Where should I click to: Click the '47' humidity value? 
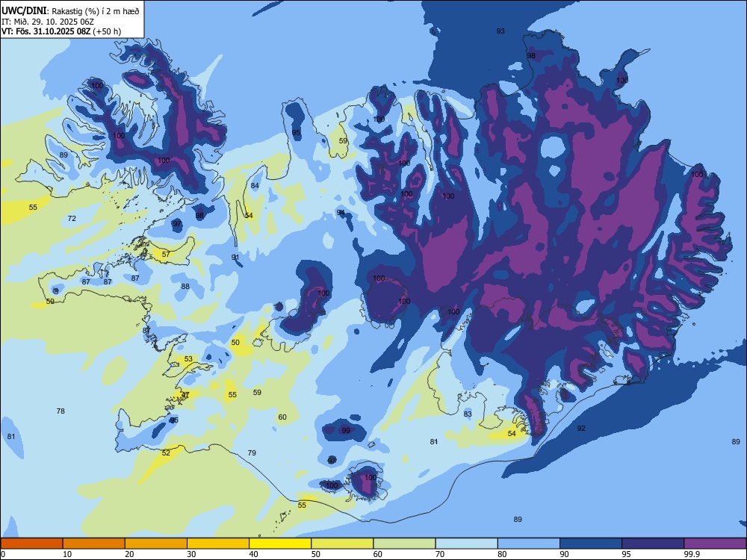pyautogui.click(x=185, y=395)
